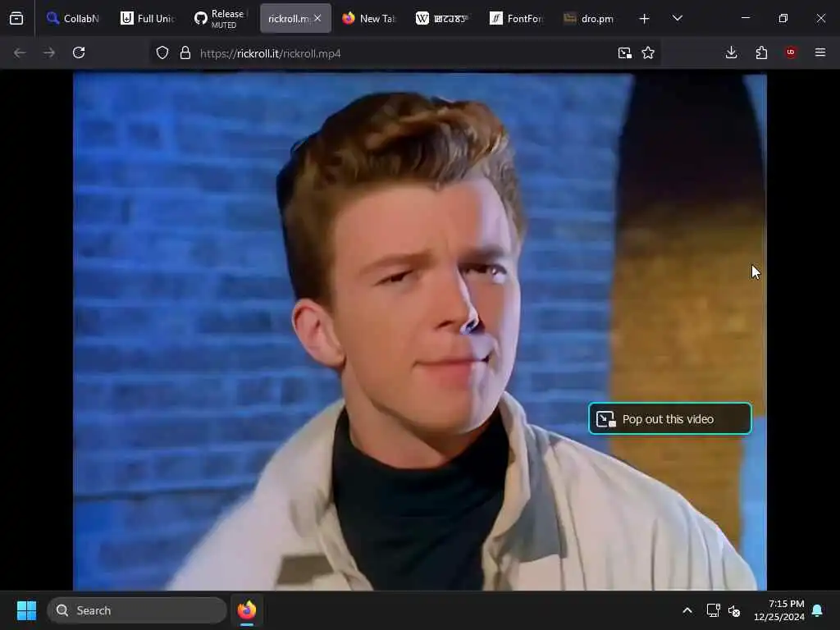Select Firefox in the taskbar

pyautogui.click(x=247, y=610)
